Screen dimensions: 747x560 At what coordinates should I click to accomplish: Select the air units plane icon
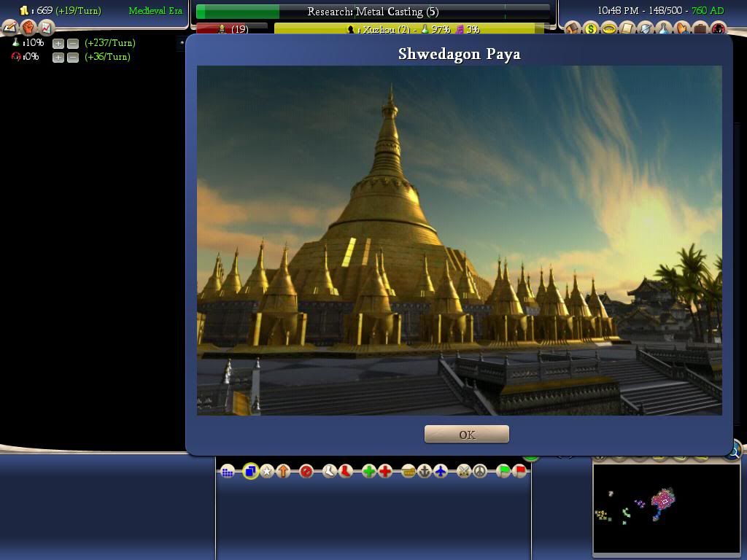pos(441,472)
